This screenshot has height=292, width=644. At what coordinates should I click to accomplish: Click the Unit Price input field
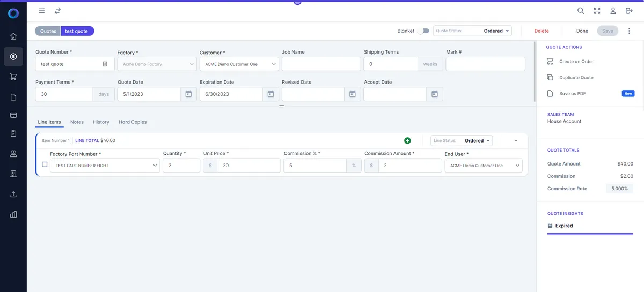[248, 166]
